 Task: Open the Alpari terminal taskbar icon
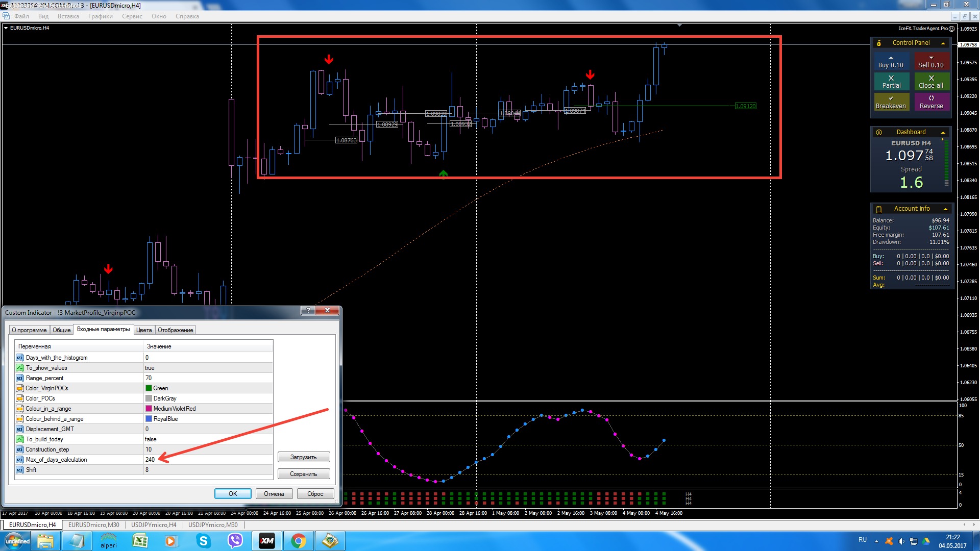[x=109, y=541]
